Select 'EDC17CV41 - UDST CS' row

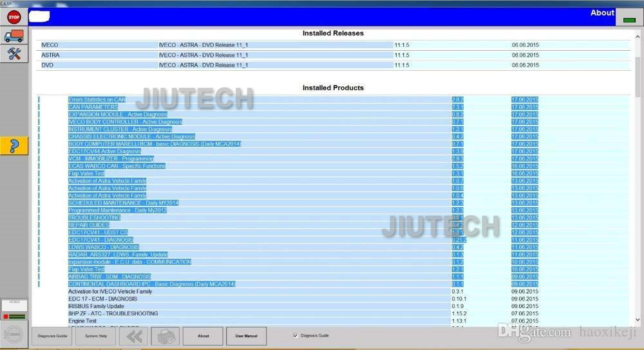point(333,233)
